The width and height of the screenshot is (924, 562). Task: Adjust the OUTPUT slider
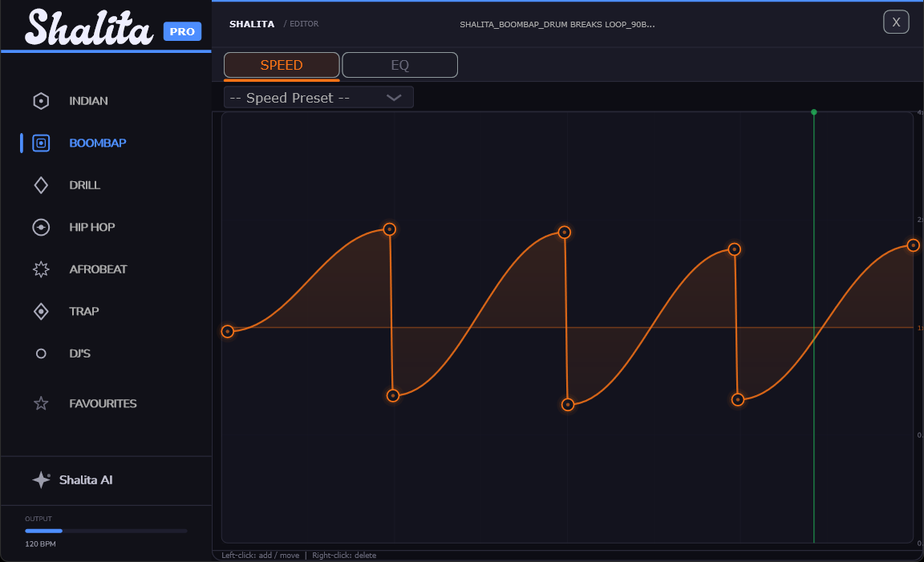click(106, 531)
